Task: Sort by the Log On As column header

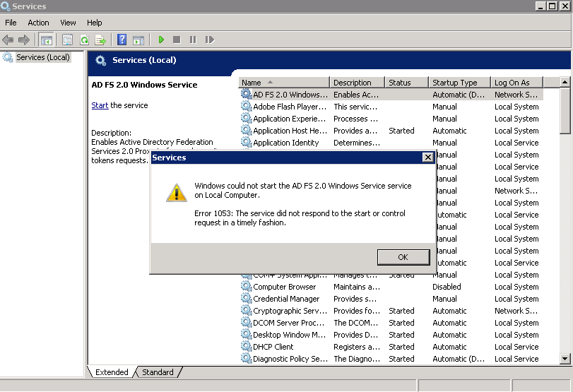Action: point(516,83)
